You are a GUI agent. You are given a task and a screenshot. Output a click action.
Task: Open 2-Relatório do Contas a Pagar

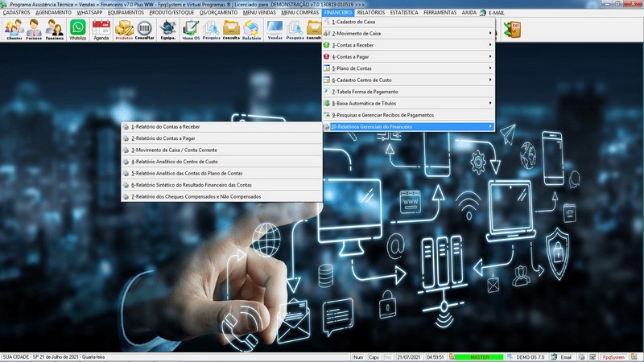(221, 138)
